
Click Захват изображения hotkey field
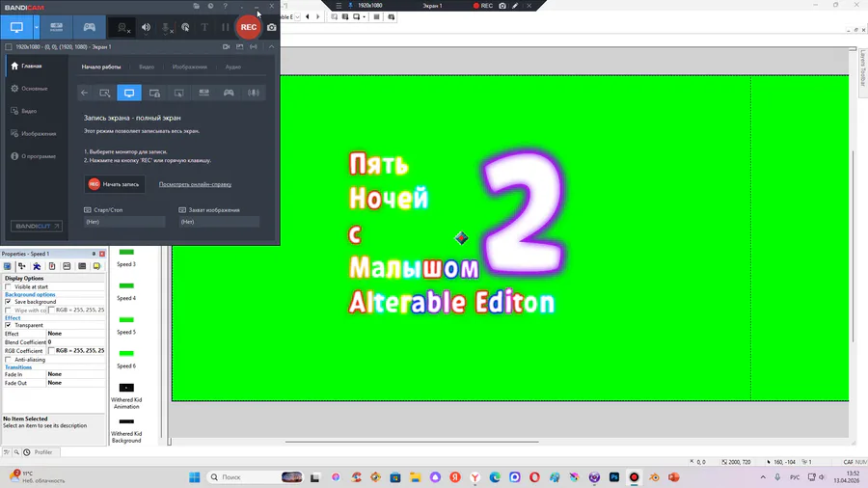click(x=219, y=222)
